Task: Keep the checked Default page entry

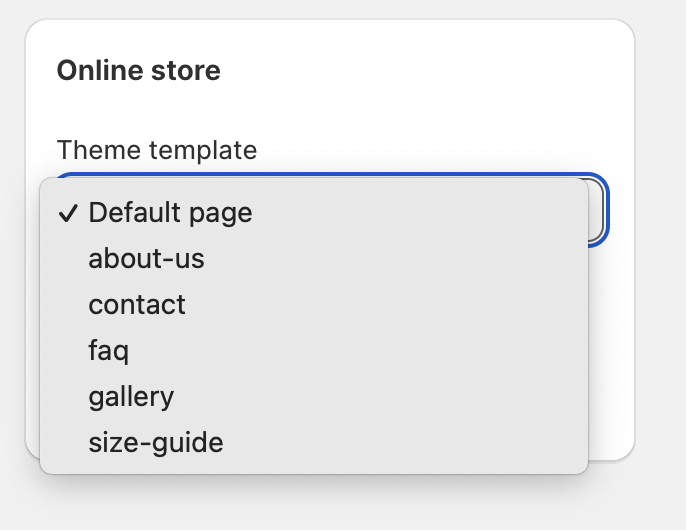Action: tap(170, 213)
